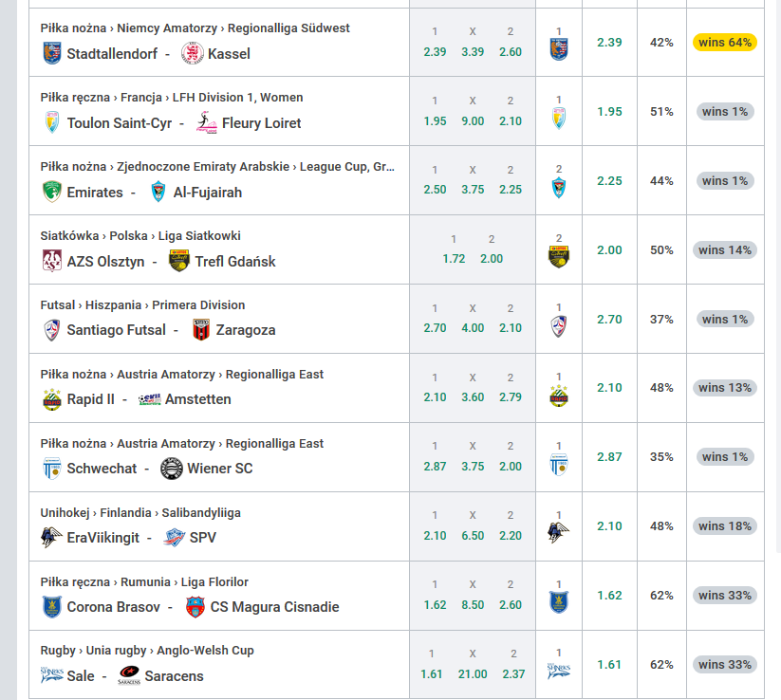Click the Fleury Loiret handball logo
Image resolution: width=781 pixels, height=700 pixels.
[207, 122]
